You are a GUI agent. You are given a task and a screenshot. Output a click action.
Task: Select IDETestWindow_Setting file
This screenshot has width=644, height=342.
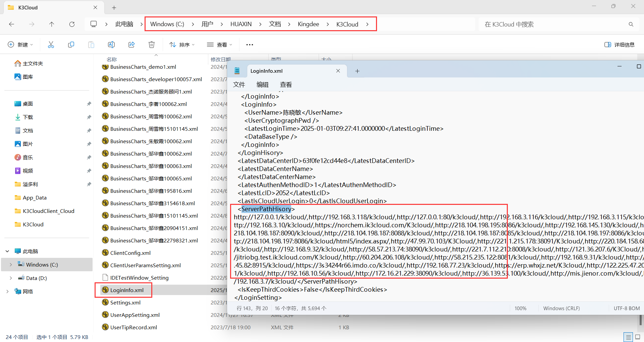pyautogui.click(x=139, y=278)
